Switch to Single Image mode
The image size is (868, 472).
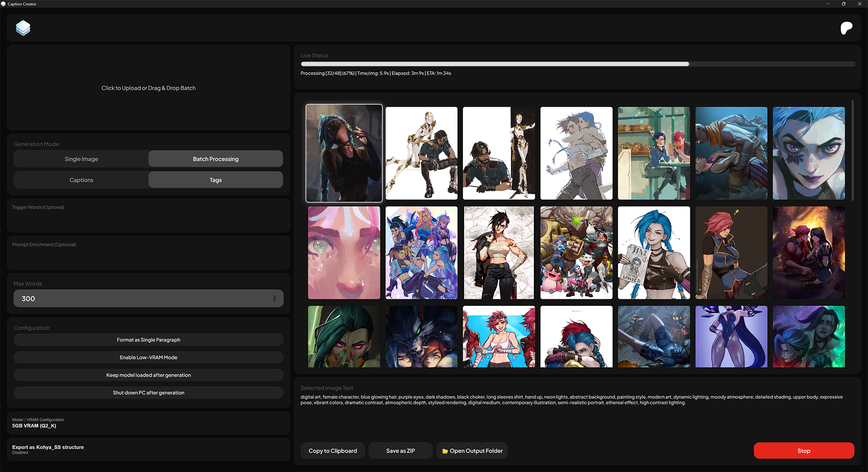81,159
